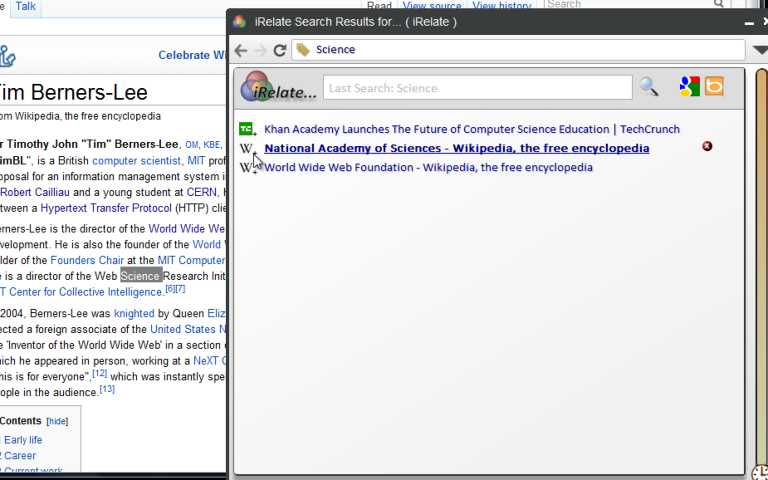Open the KBE honorific link
Screen dimensions: 768x480
pyautogui.click(x=212, y=145)
